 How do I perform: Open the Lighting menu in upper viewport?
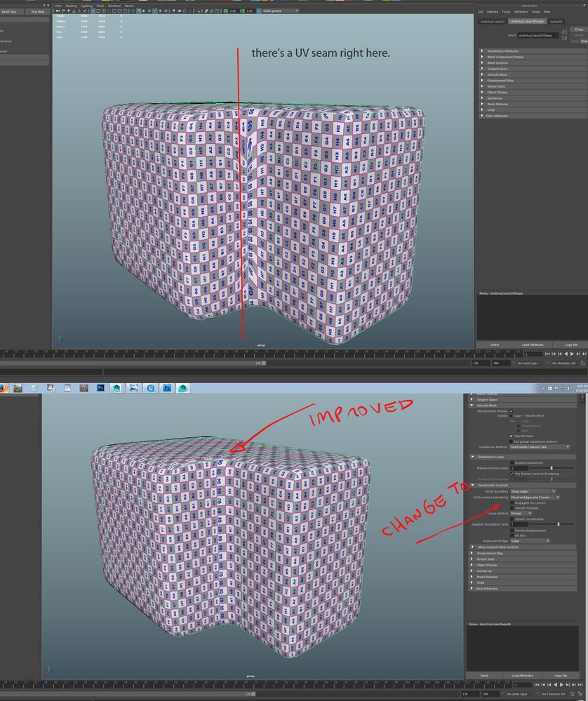[86, 6]
